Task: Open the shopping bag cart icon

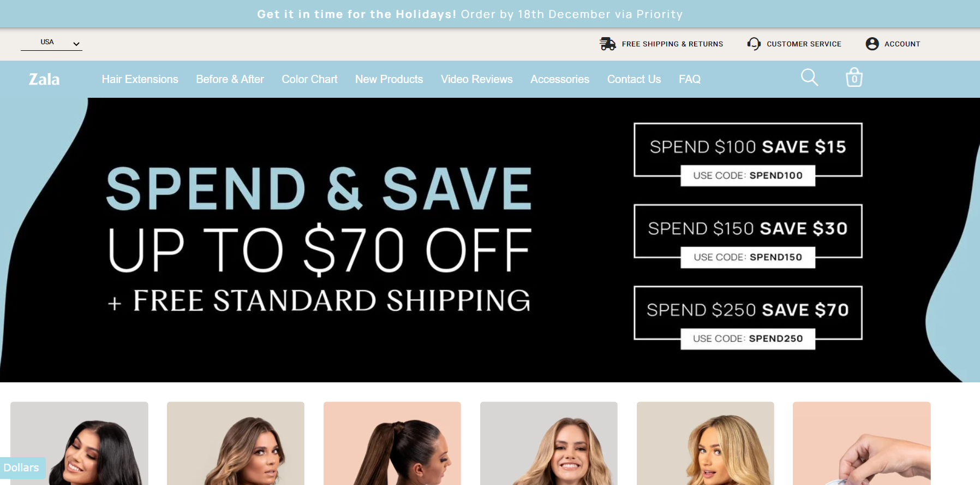Action: tap(854, 78)
